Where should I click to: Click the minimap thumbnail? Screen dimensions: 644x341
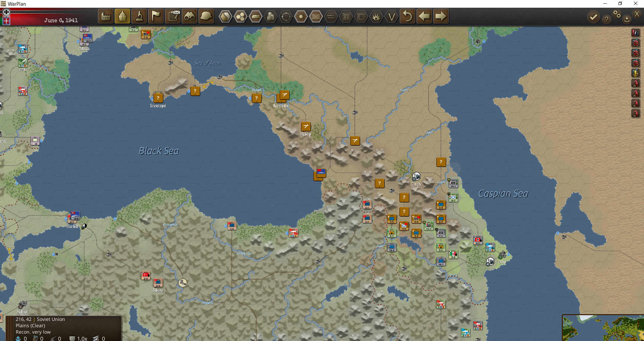603,328
